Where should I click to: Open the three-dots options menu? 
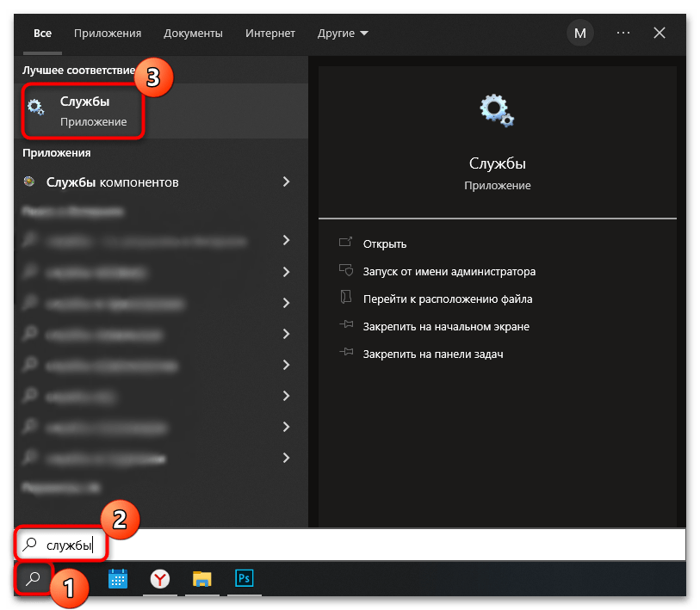click(x=623, y=34)
